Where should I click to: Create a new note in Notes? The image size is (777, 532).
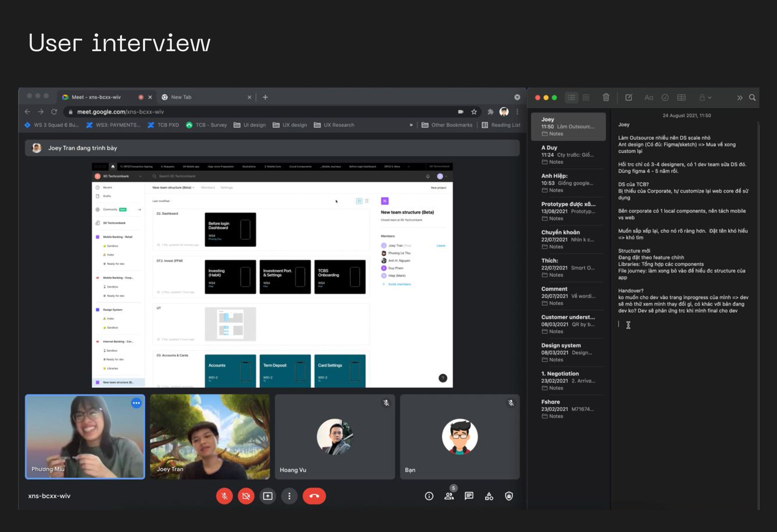click(629, 97)
